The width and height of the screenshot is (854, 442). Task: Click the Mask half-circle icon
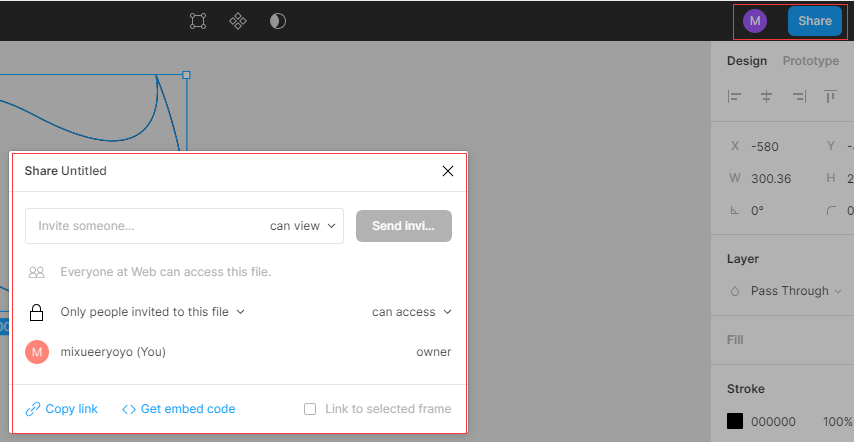[278, 21]
